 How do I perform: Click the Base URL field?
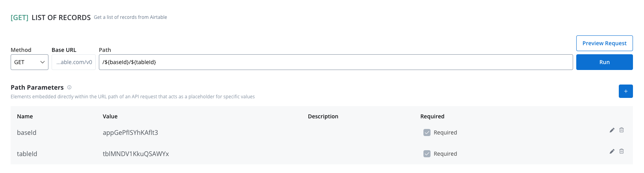click(74, 62)
